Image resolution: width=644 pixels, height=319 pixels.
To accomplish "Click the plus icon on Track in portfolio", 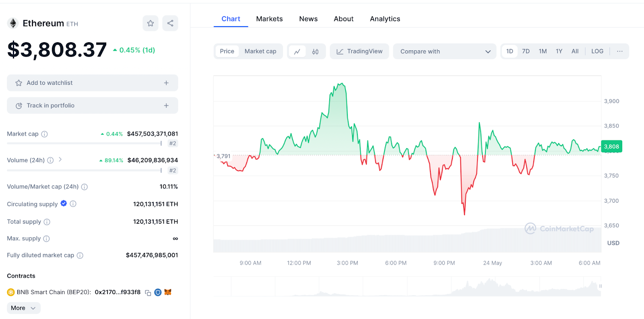I will pyautogui.click(x=166, y=105).
